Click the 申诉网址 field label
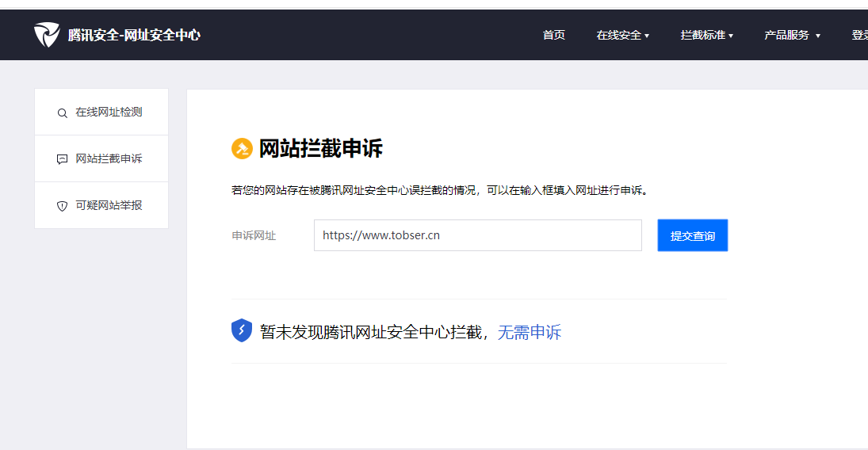The width and height of the screenshot is (868, 450). click(254, 236)
